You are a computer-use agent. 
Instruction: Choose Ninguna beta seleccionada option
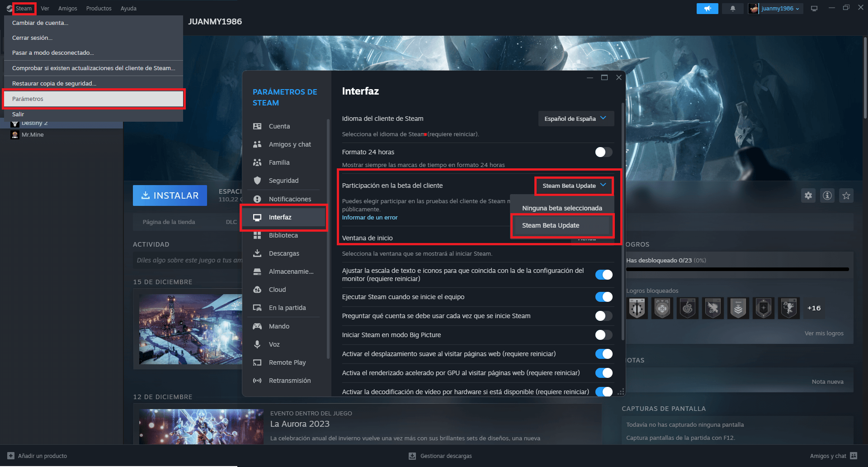pyautogui.click(x=562, y=208)
